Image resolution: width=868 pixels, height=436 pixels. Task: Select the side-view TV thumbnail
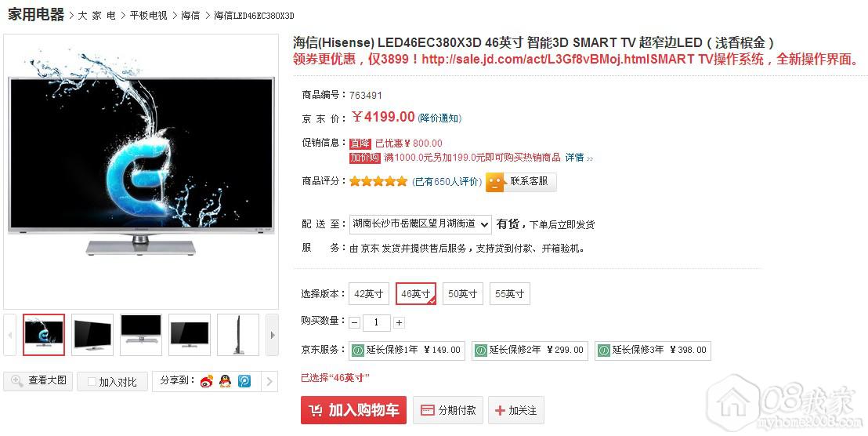(238, 335)
